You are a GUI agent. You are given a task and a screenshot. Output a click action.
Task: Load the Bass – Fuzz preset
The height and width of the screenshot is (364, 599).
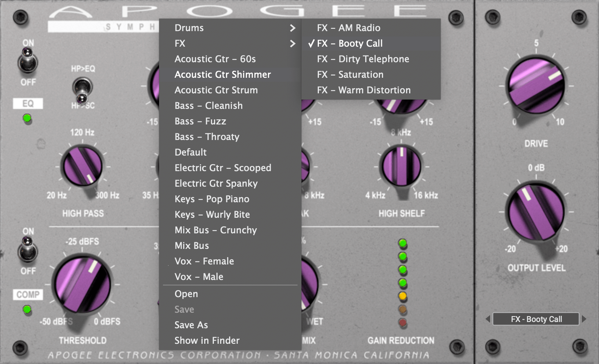pos(230,121)
